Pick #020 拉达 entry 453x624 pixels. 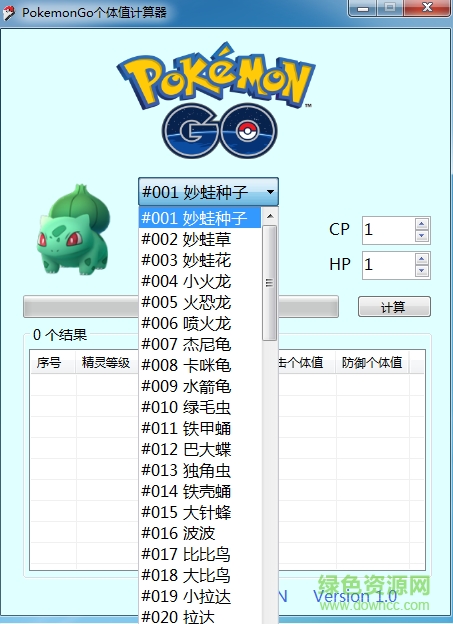[200, 616]
